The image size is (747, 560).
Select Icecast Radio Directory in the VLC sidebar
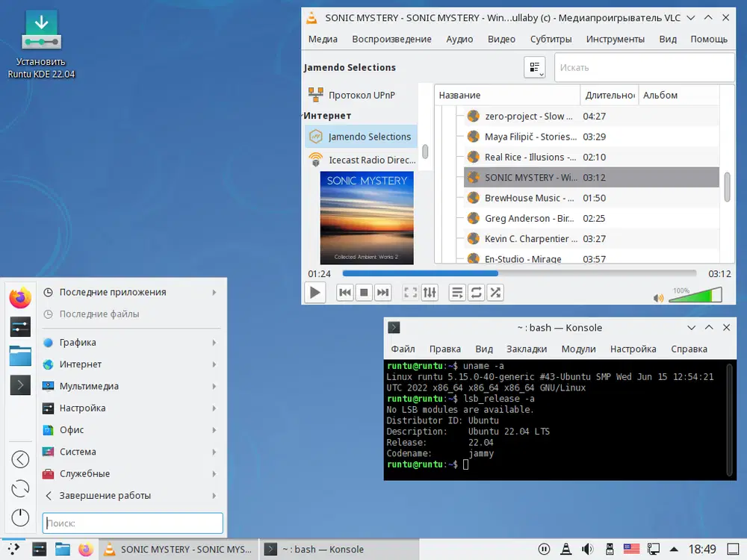click(371, 160)
